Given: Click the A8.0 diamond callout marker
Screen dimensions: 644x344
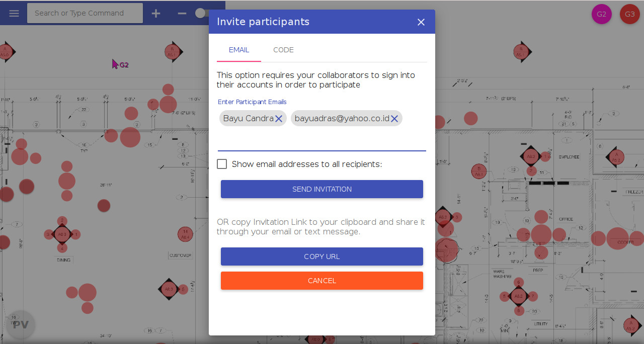Looking at the screenshot, I should 62,234.
